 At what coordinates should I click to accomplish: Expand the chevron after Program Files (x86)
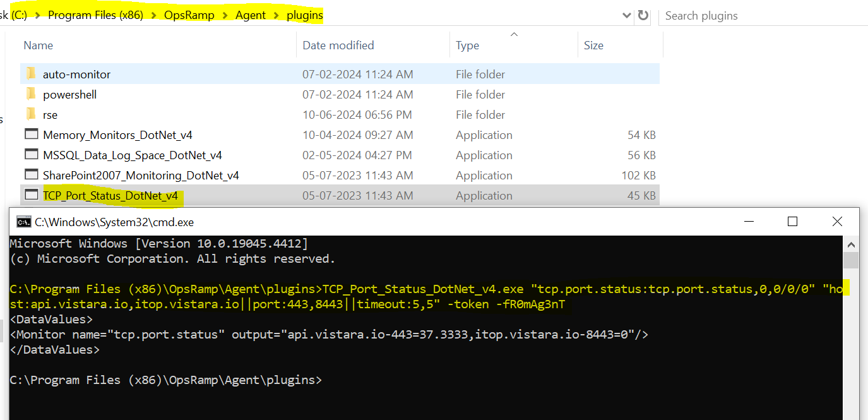pyautogui.click(x=152, y=15)
